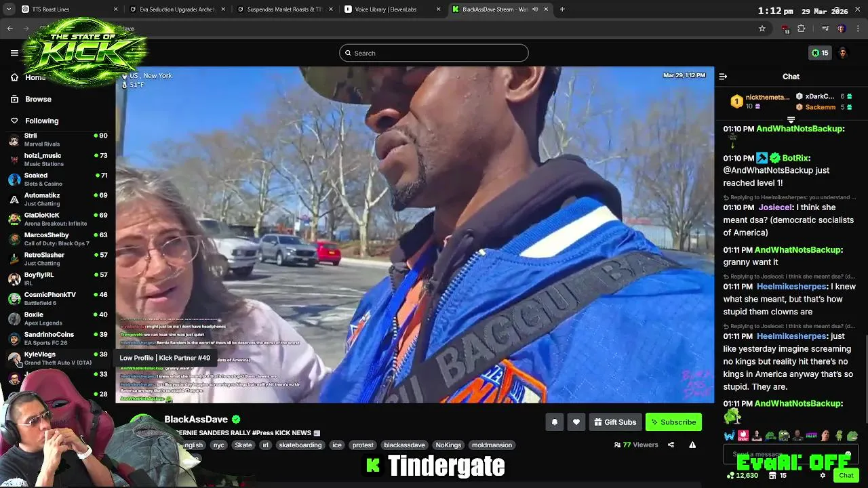This screenshot has width=868, height=488.
Task: Click the protest tag
Action: [x=363, y=445]
